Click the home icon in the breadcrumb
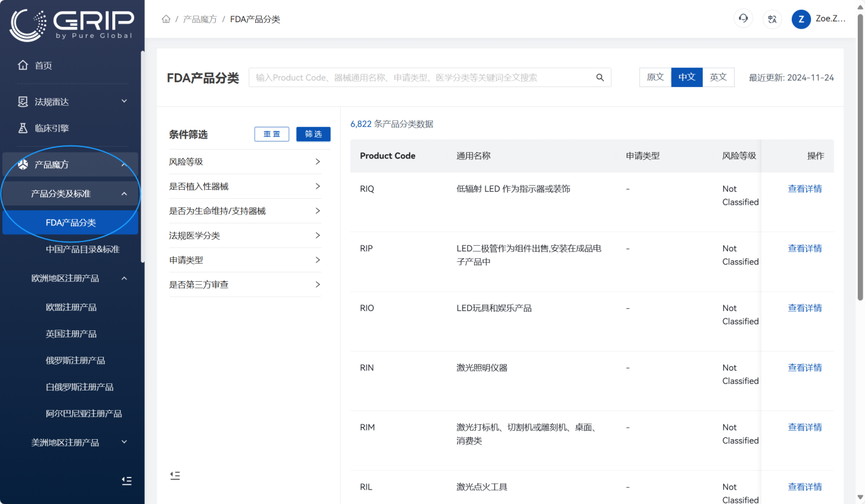865x504 pixels. [166, 19]
